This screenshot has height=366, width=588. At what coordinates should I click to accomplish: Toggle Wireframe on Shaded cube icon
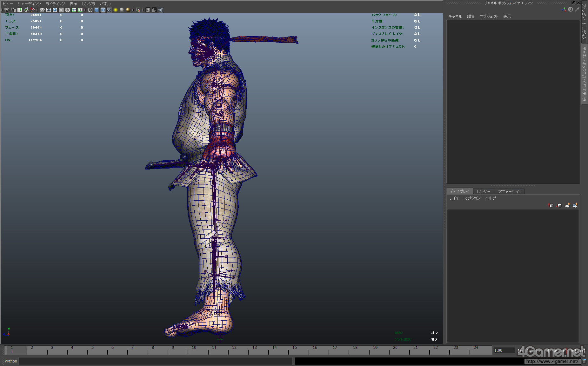pyautogui.click(x=103, y=10)
